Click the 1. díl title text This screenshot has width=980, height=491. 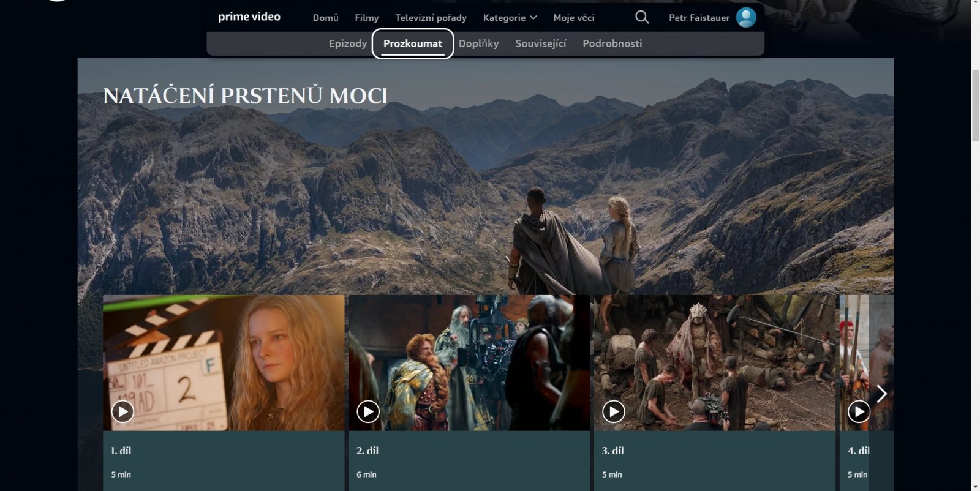(x=121, y=451)
